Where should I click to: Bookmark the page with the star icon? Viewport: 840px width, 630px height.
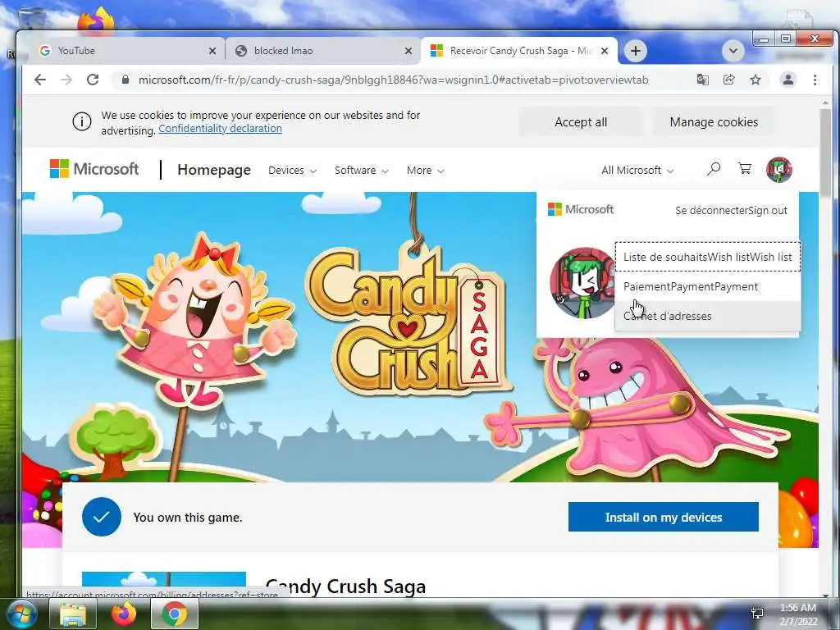[x=756, y=80]
